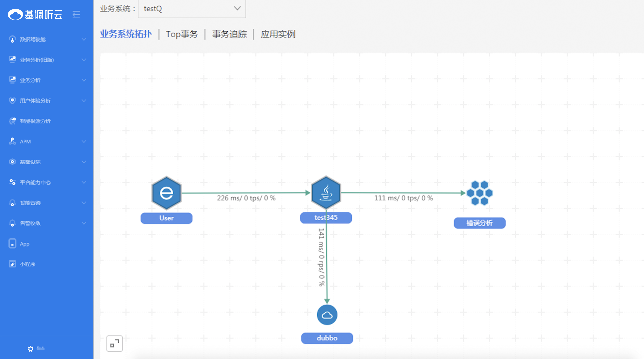Switch to the Top事务 tab
This screenshot has width=644, height=359.
pyautogui.click(x=182, y=34)
